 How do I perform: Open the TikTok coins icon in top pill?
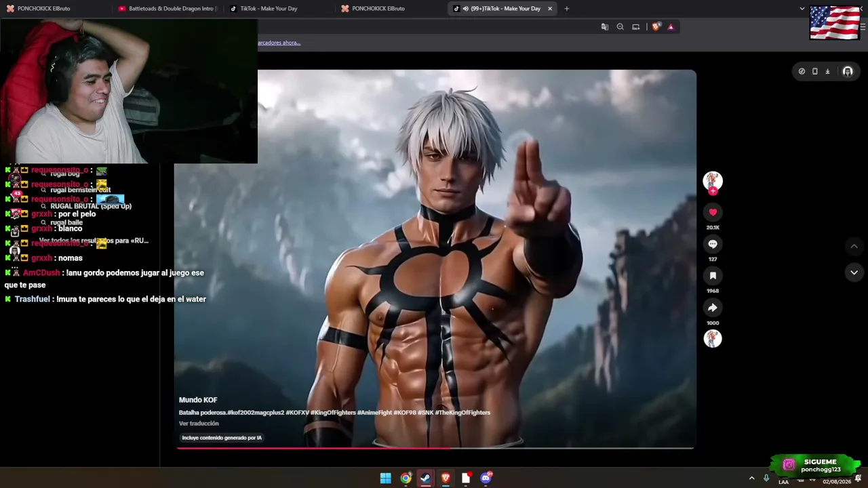[802, 71]
